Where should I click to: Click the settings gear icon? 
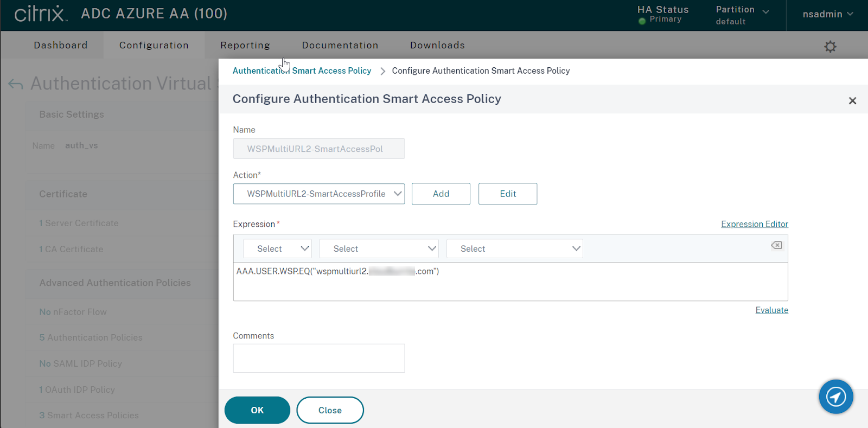tap(830, 47)
